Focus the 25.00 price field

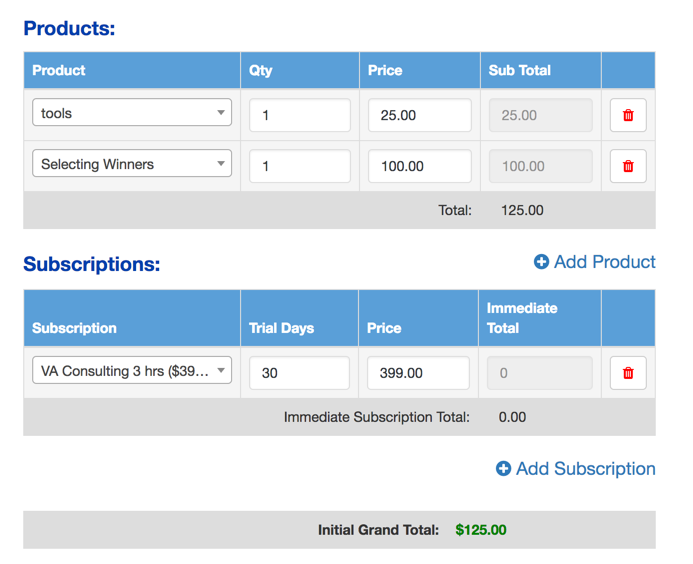click(419, 115)
